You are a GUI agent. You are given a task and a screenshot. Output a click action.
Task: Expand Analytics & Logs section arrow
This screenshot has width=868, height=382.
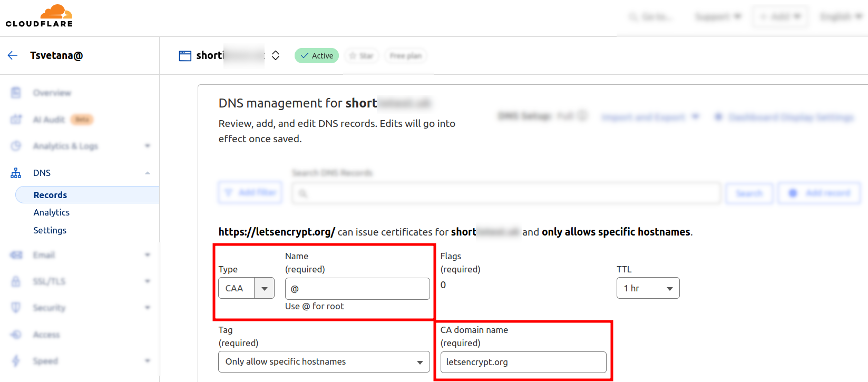coord(148,146)
